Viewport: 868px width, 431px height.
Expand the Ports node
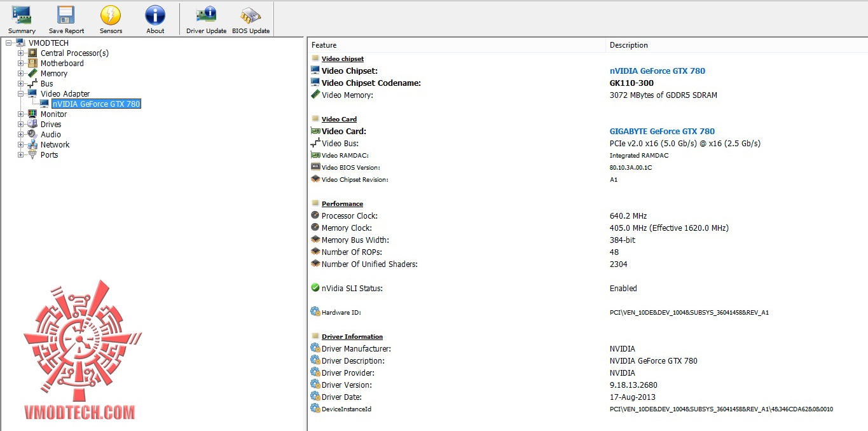(21, 155)
